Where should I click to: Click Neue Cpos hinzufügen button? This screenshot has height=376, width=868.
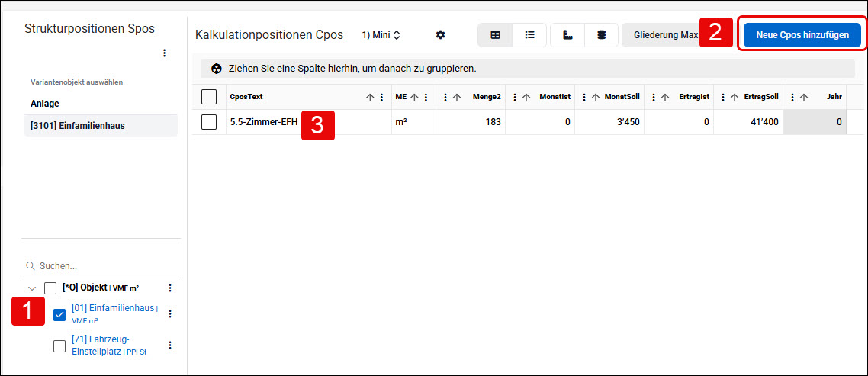pyautogui.click(x=802, y=35)
